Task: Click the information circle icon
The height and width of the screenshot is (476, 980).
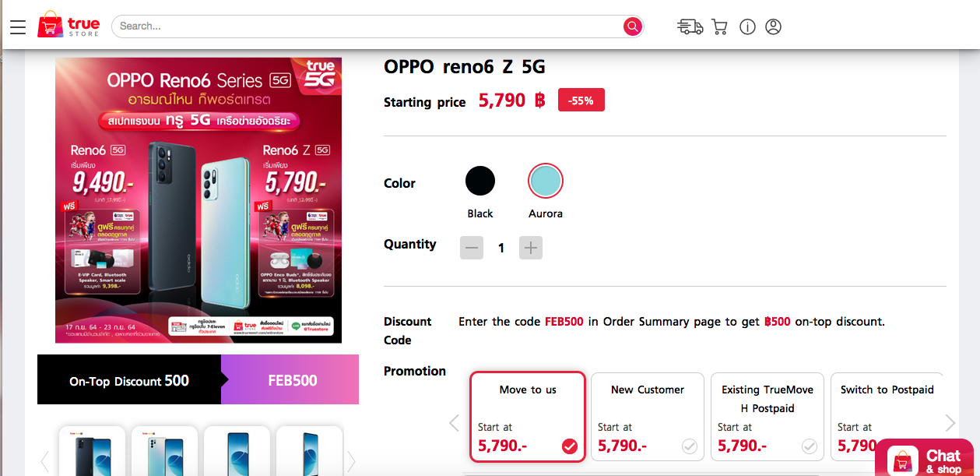Action: 747,26
